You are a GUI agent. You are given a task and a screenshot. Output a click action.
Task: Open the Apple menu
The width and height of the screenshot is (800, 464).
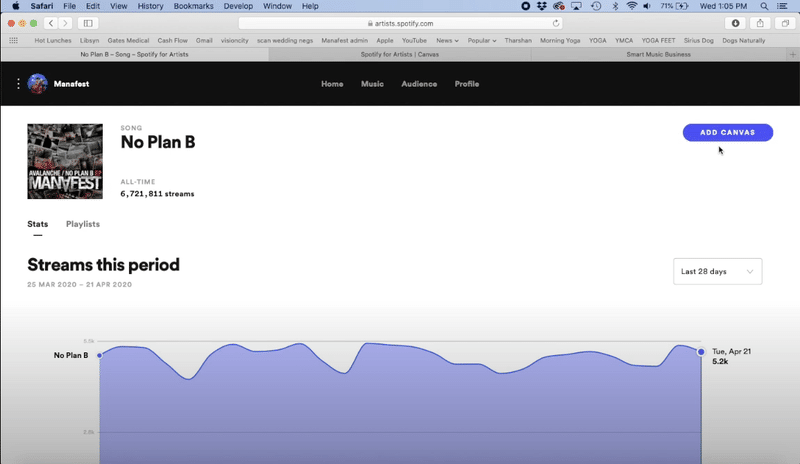coord(16,6)
